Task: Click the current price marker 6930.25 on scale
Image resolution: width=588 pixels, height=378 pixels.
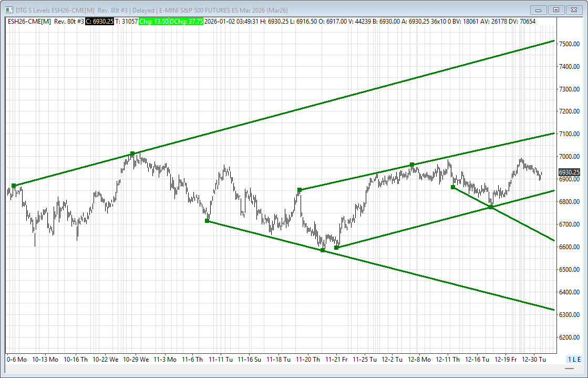Action: click(569, 172)
